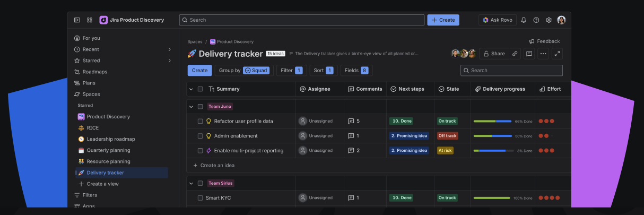Enter fullscreen with the expand arrows icon
Viewport: 644px width, 215px height.
(557, 54)
